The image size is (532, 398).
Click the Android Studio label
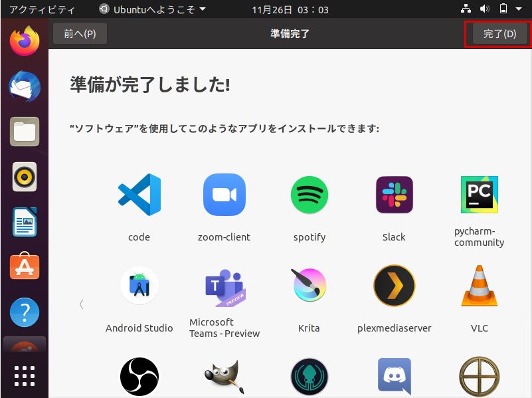tap(139, 328)
